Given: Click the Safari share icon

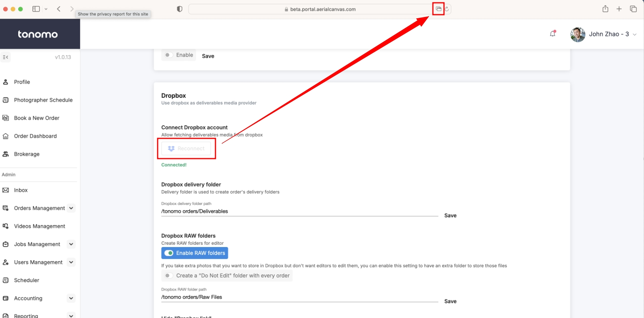Looking at the screenshot, I should [605, 9].
